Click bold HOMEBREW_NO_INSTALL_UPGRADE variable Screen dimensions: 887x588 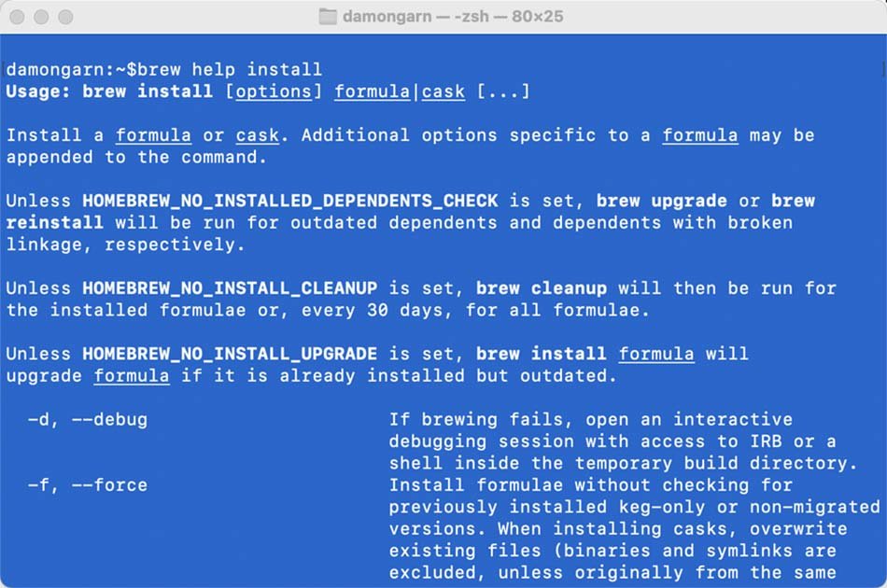point(230,354)
